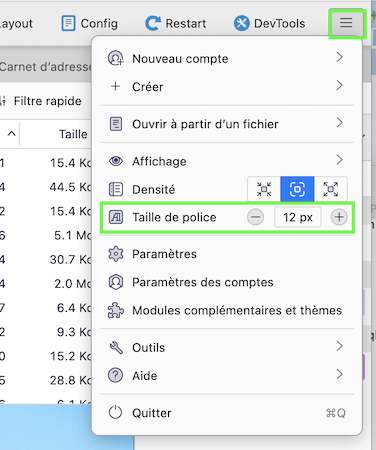Increase font size with plus button
The height and width of the screenshot is (450, 376).
339,217
